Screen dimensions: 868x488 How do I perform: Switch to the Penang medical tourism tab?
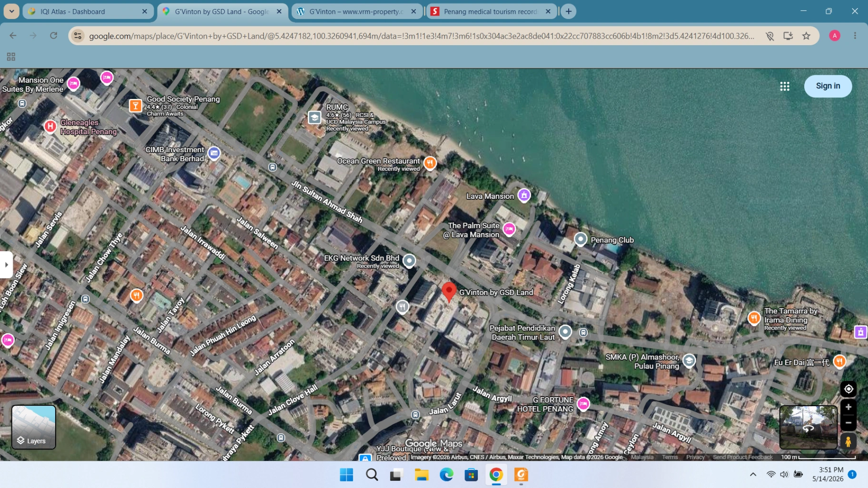tap(491, 11)
